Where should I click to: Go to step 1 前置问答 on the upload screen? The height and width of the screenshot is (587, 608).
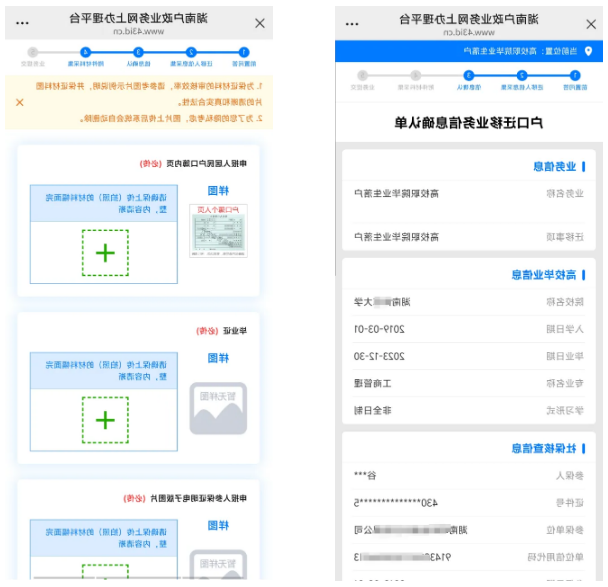[x=244, y=56]
